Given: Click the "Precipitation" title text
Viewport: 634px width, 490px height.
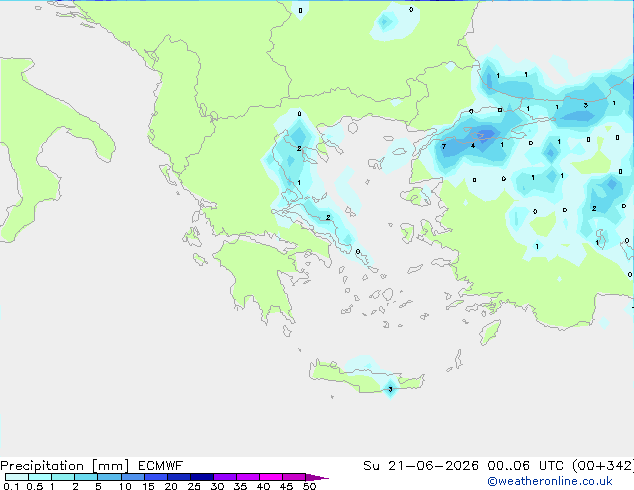Looking at the screenshot, I should click(42, 466).
